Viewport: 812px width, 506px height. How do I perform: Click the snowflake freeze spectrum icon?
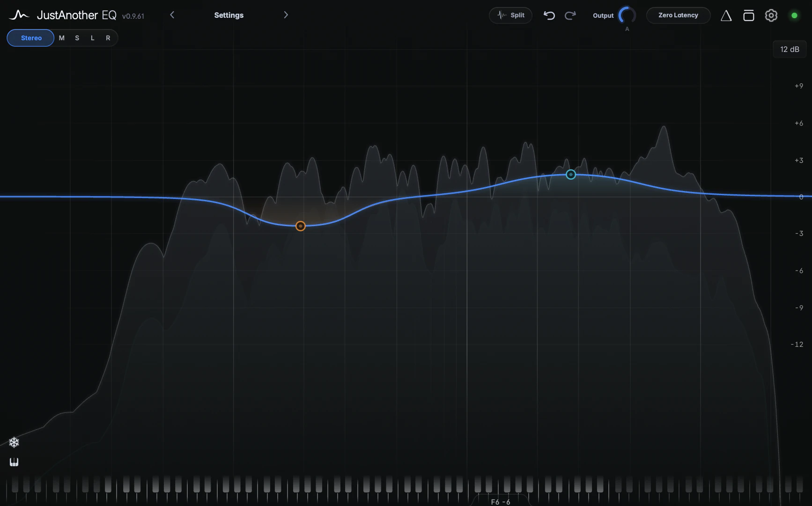[x=14, y=442]
